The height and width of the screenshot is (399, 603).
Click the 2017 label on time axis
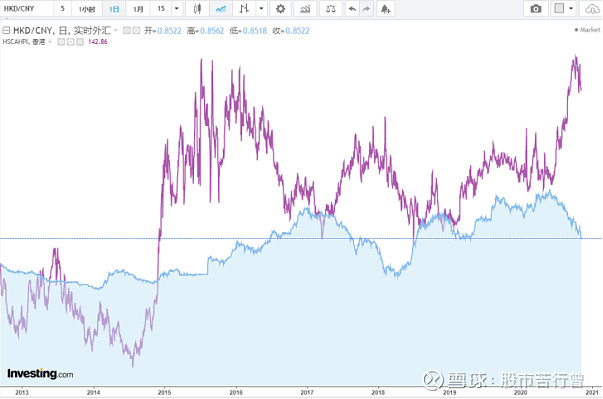point(307,392)
